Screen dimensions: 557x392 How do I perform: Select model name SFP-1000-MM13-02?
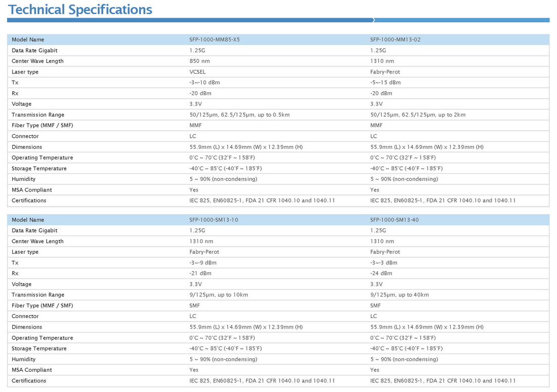click(395, 40)
